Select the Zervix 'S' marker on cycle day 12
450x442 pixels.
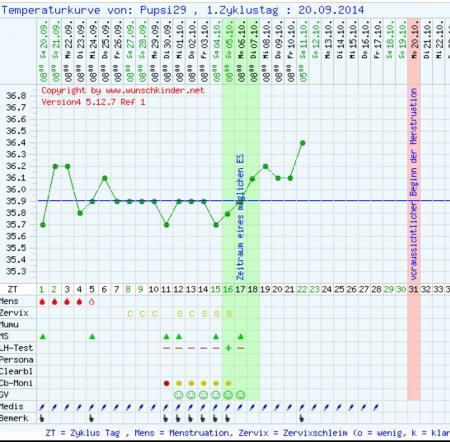pyautogui.click(x=179, y=314)
